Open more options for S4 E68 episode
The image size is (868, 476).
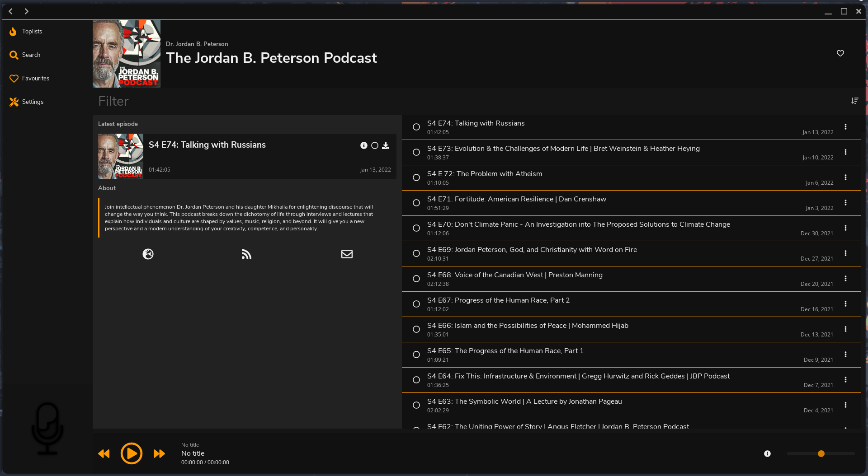[845, 279]
